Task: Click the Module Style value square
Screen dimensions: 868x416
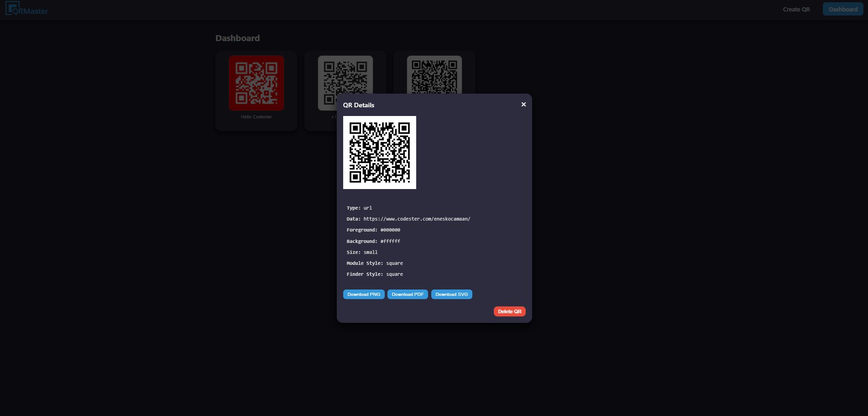Action: pos(394,263)
